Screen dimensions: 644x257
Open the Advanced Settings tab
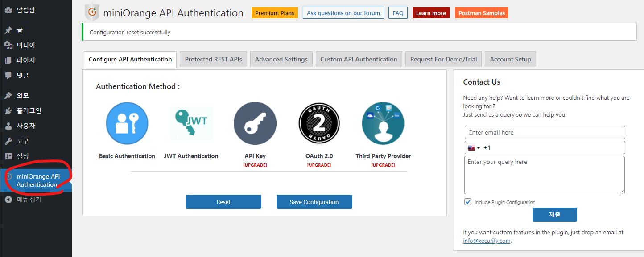[x=281, y=59]
